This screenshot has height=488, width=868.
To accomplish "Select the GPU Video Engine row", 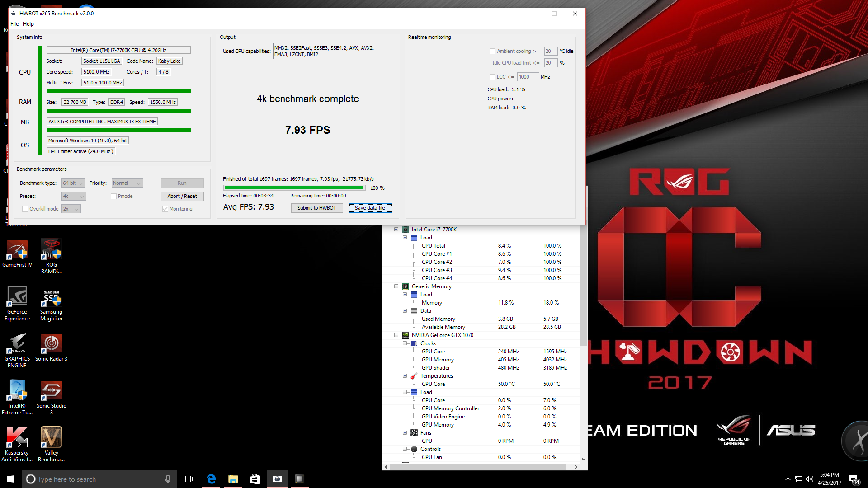I will [482, 417].
